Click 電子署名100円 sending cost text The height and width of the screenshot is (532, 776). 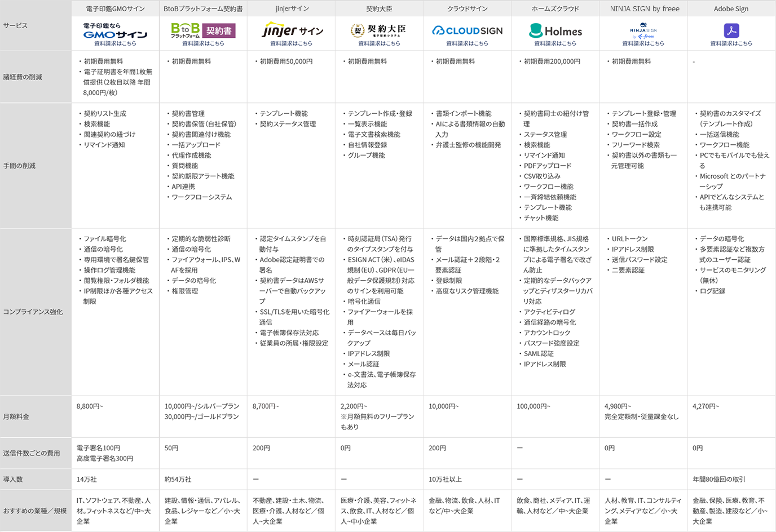pos(98,448)
